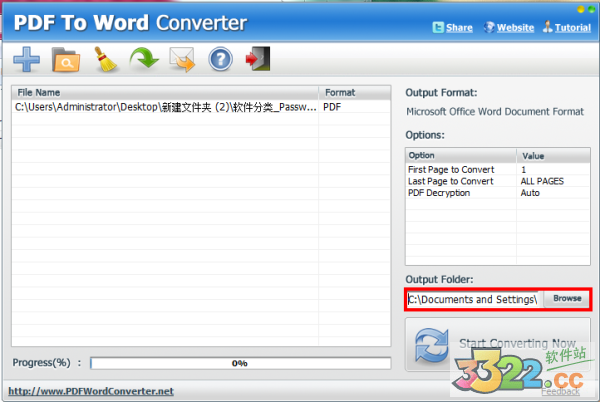Open help with the question mark icon

pyautogui.click(x=220, y=59)
